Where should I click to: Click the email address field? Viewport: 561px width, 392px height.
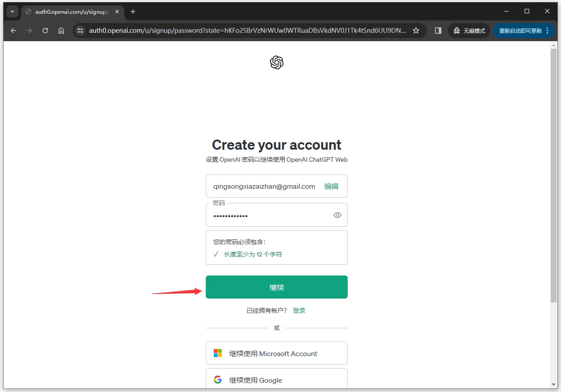point(277,186)
